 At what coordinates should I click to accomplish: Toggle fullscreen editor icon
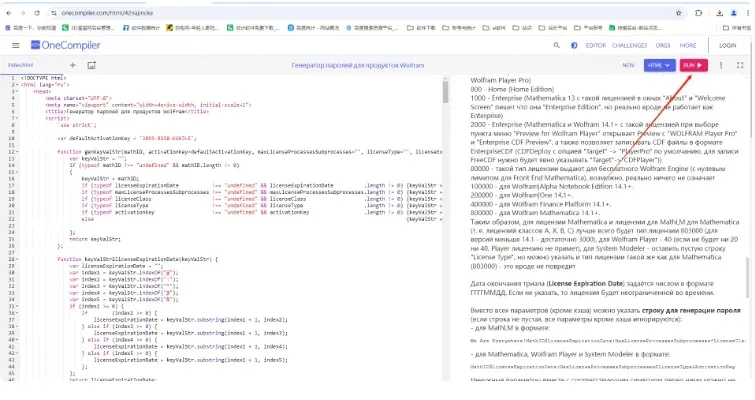pyautogui.click(x=740, y=65)
